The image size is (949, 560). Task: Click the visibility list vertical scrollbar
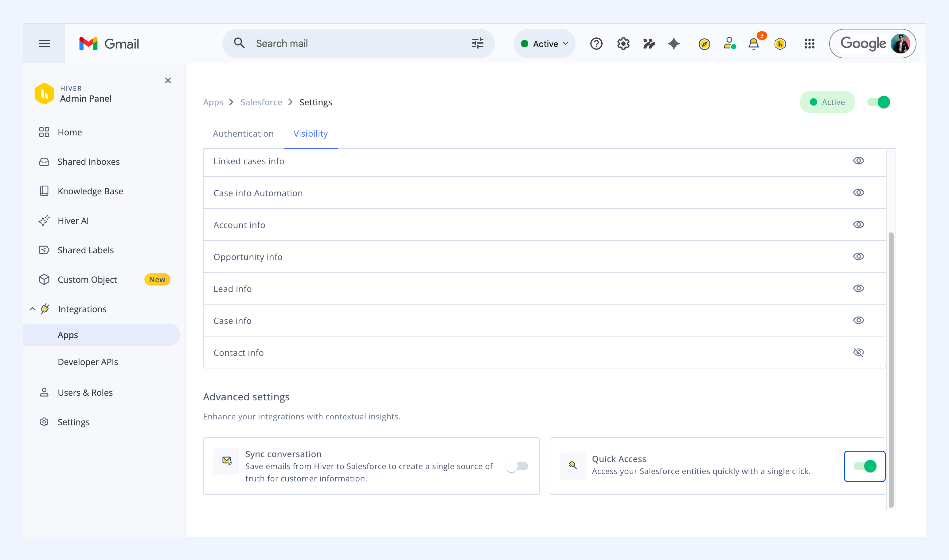pos(891,370)
